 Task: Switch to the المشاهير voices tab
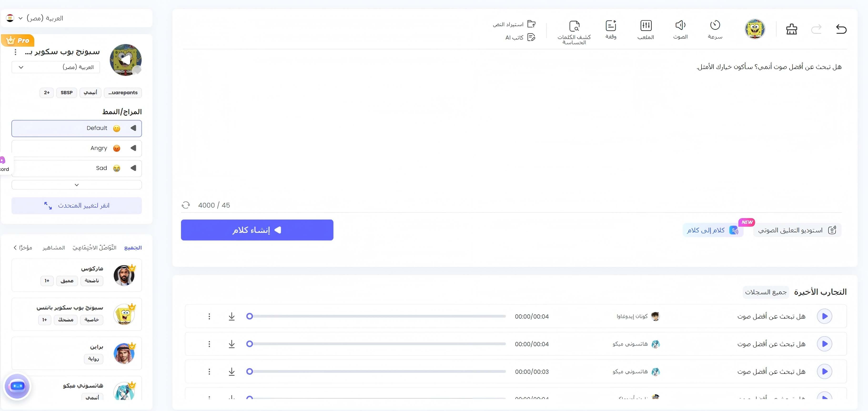pyautogui.click(x=54, y=248)
